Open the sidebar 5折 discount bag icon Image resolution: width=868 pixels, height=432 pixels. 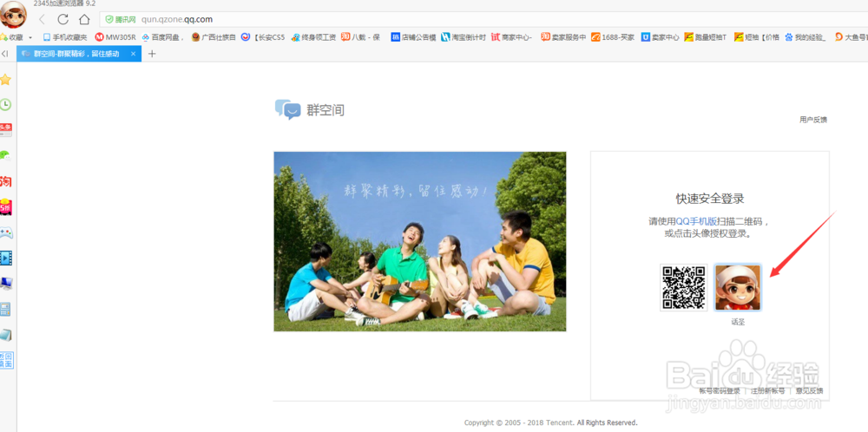[x=5, y=206]
